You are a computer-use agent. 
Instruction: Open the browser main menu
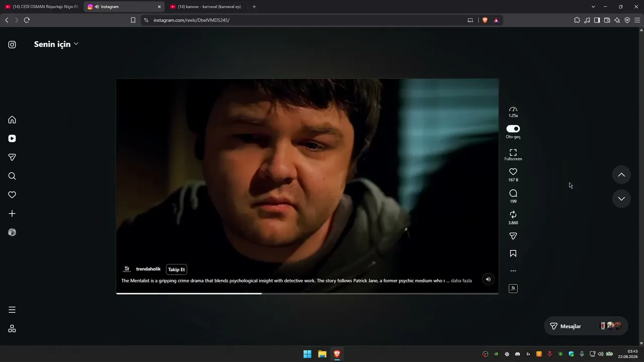coord(637,20)
